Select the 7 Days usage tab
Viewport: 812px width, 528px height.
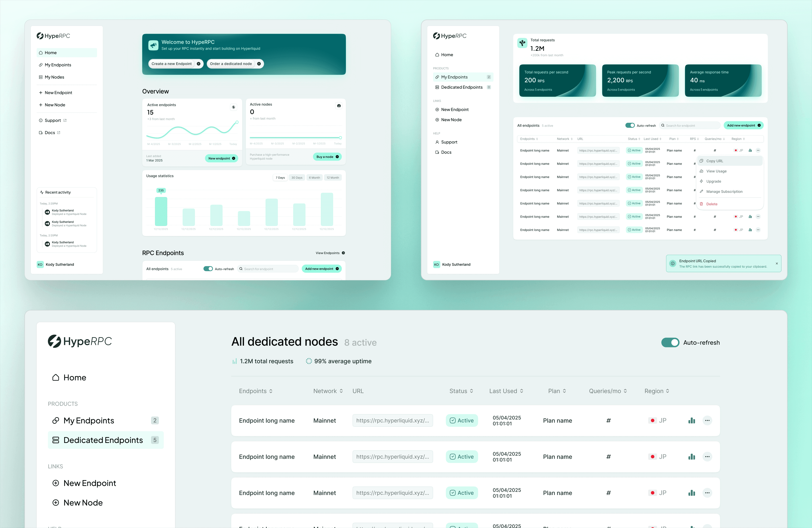(280, 178)
